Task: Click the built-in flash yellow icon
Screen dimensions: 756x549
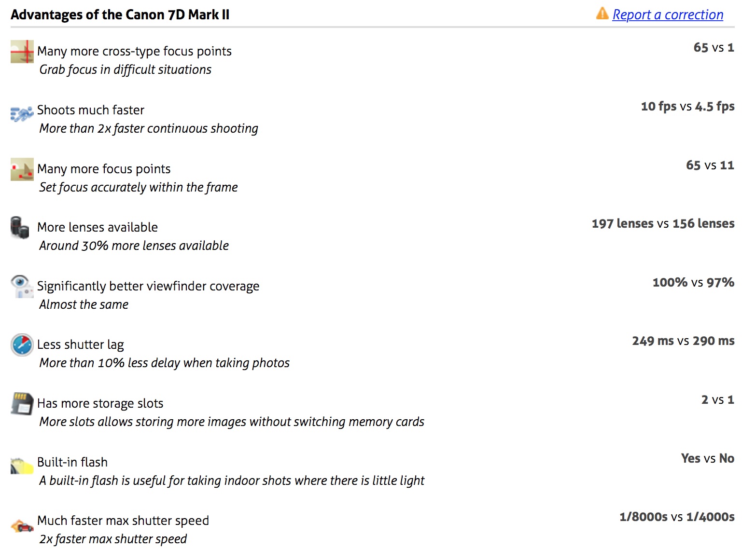Action: click(22, 466)
